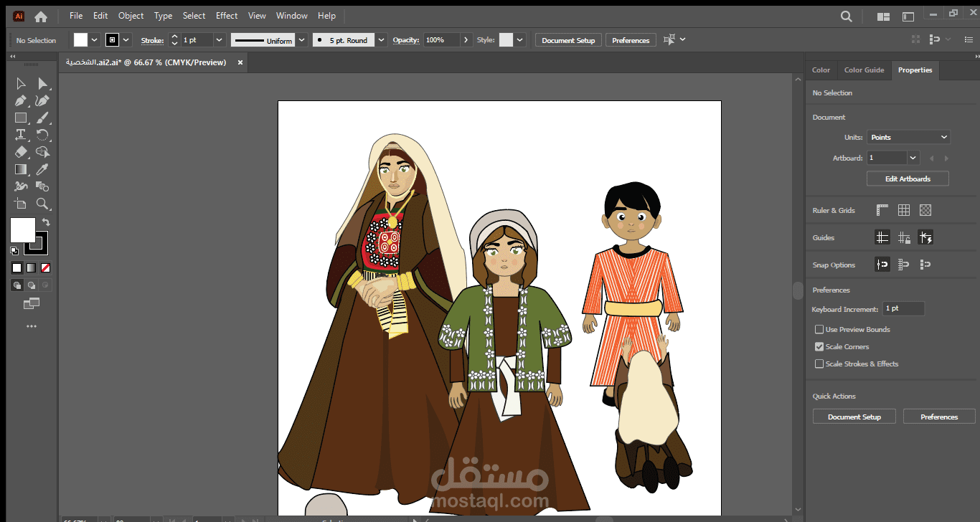Open Uniform width profile dropdown
The width and height of the screenshot is (980, 522).
point(302,40)
